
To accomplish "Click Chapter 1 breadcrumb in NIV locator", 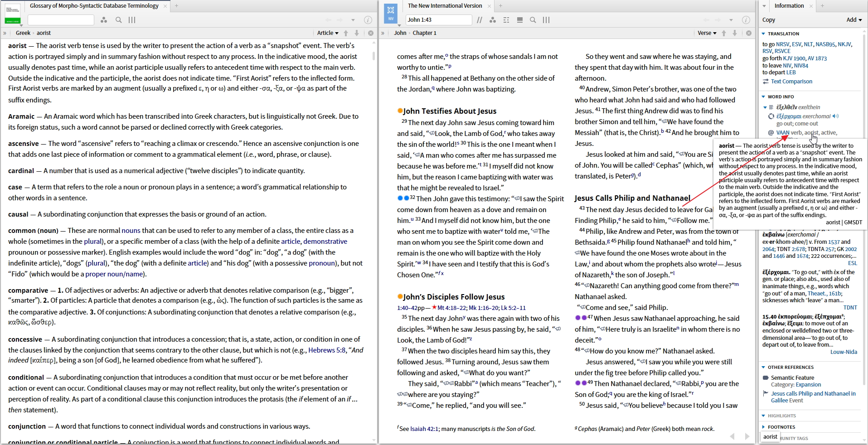I will (424, 33).
